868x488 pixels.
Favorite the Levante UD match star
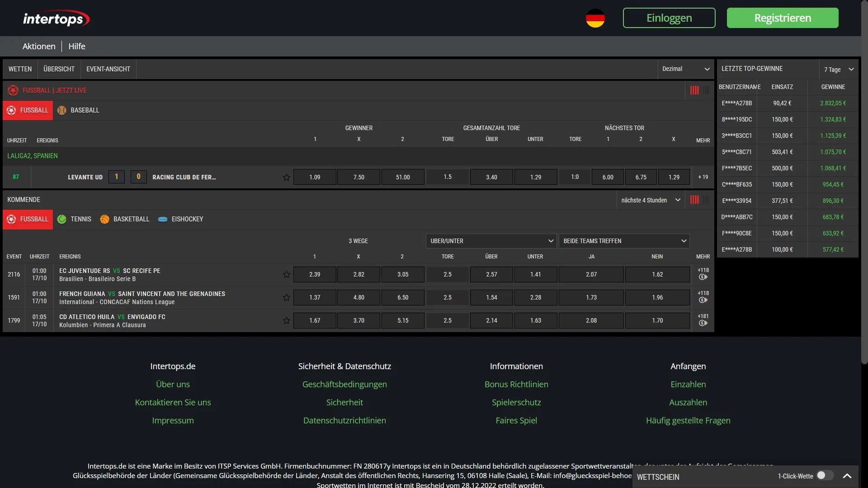pos(286,177)
